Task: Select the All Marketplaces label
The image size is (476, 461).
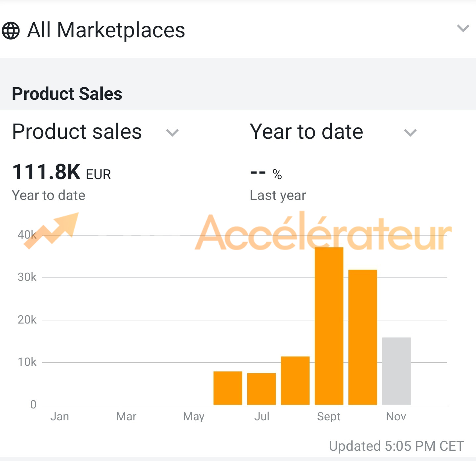Action: click(106, 30)
